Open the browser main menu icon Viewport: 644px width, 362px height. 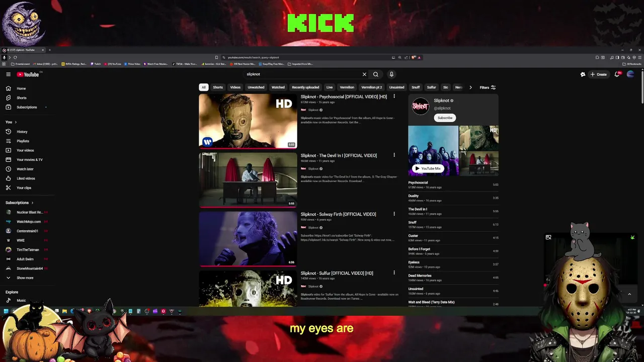[x=640, y=57]
